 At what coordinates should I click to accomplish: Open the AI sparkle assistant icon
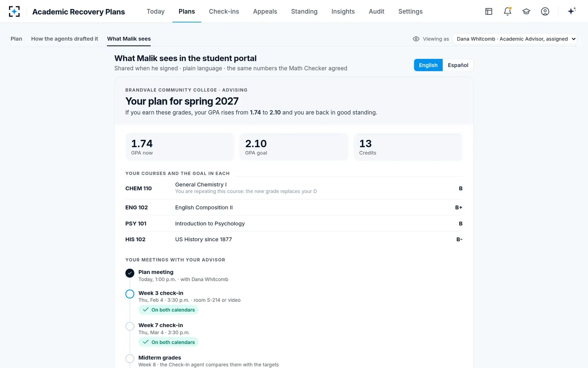[572, 11]
